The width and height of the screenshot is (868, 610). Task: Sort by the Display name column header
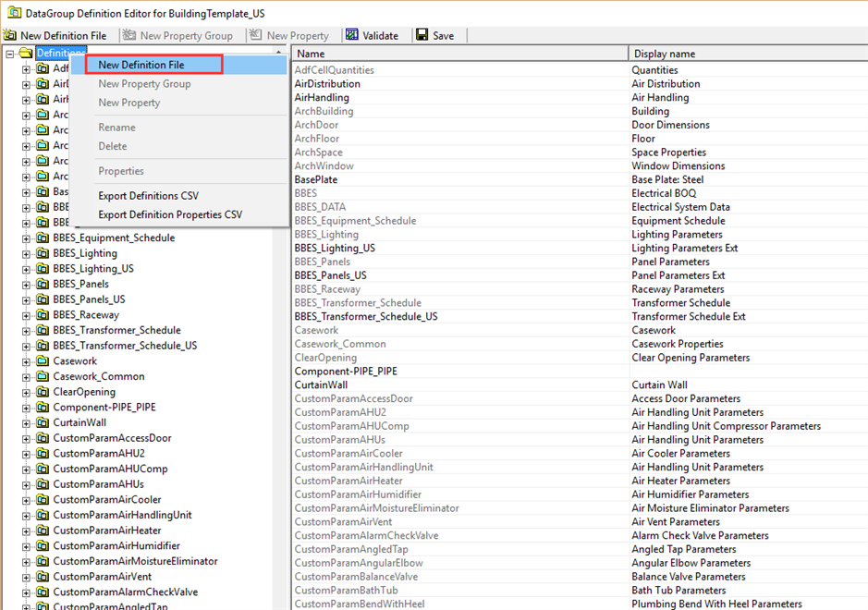[x=749, y=54]
